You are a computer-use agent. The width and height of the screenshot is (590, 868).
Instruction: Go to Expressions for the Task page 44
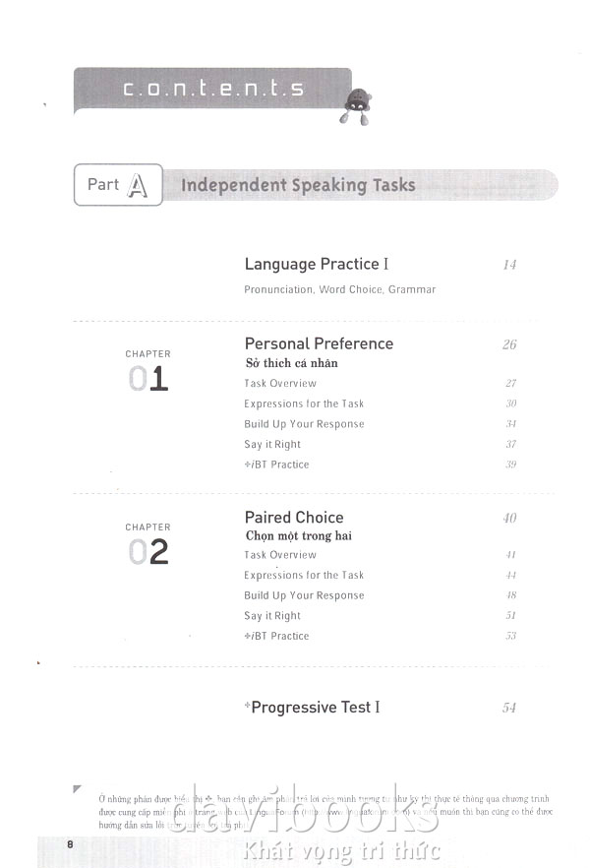pyautogui.click(x=304, y=576)
